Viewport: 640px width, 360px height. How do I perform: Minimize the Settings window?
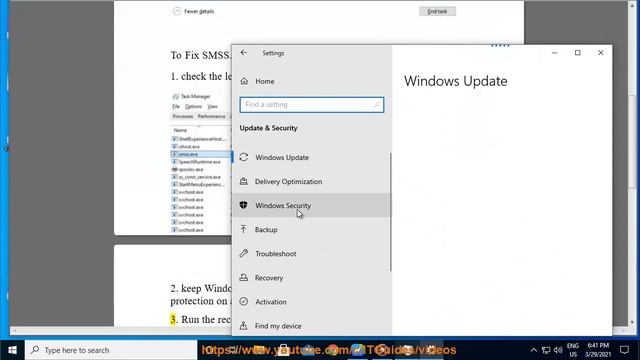[554, 53]
